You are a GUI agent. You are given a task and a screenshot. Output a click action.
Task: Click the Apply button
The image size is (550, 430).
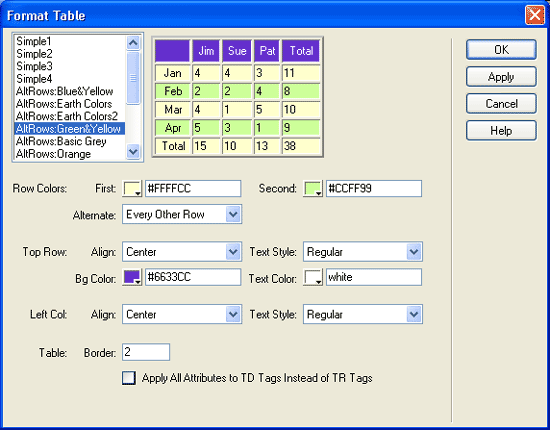click(x=501, y=76)
